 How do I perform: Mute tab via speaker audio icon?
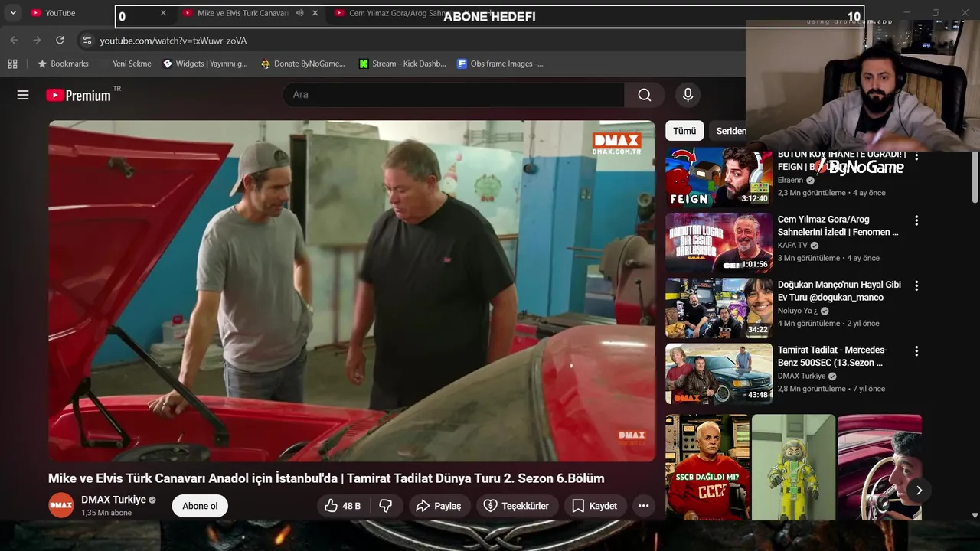(299, 13)
